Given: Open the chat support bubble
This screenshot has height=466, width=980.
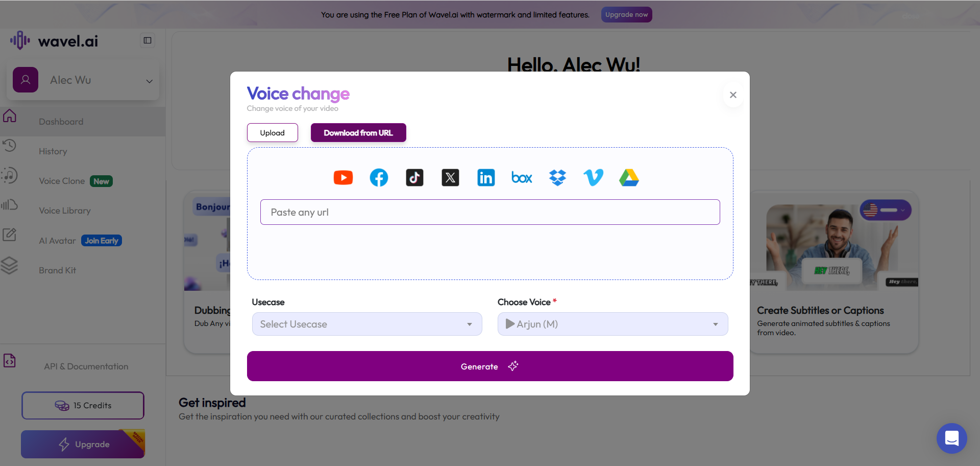Looking at the screenshot, I should click(951, 438).
